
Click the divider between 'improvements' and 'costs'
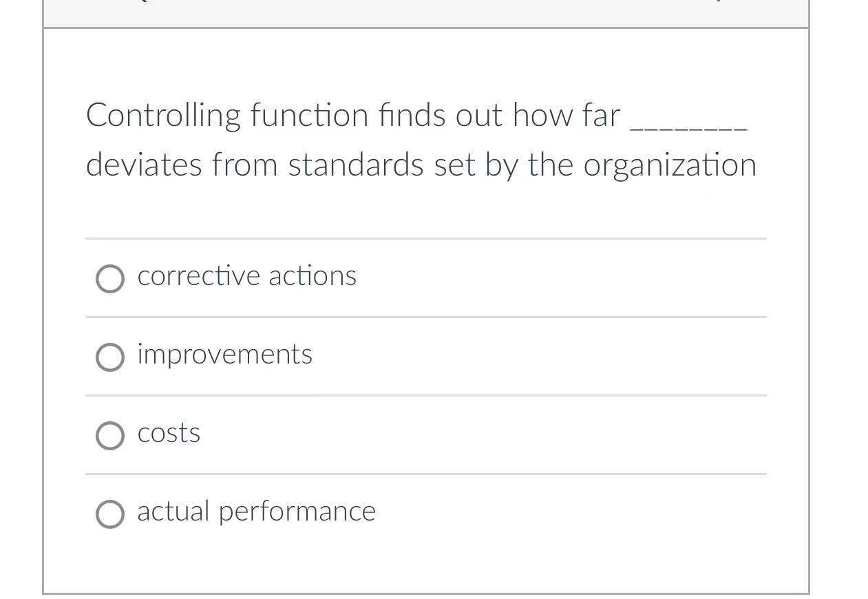click(425, 395)
